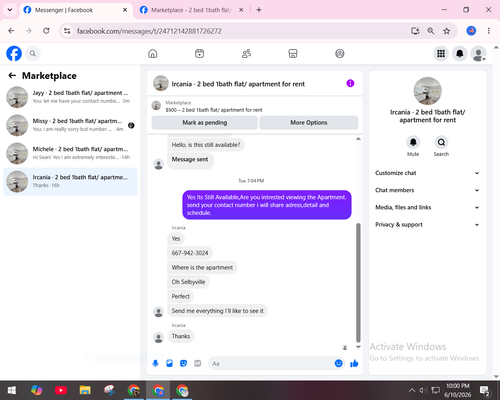Expand Media, files and links section
The image size is (500, 400).
[x=427, y=207]
